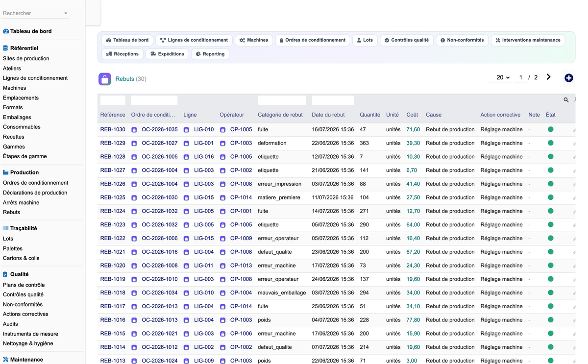The image size is (588, 364).
Task: Click the green État dot on REB-1029 row
Action: 550,143
